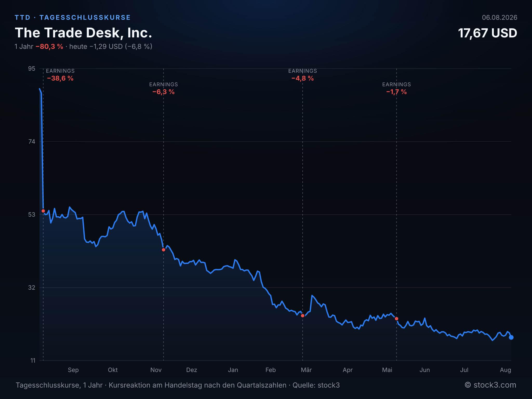The width and height of the screenshot is (532, 399).
Task: Click the −6,3 % earnings label
Action: pos(163,92)
